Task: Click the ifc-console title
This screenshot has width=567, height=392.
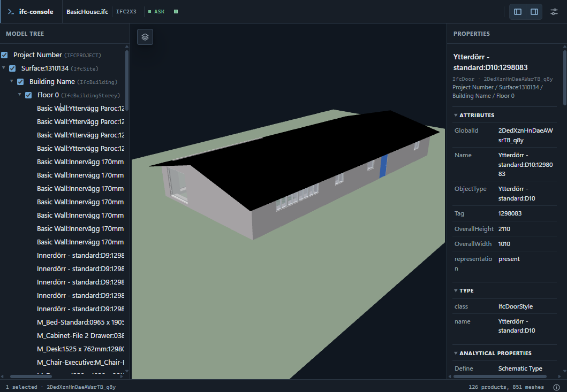Action: coord(36,12)
